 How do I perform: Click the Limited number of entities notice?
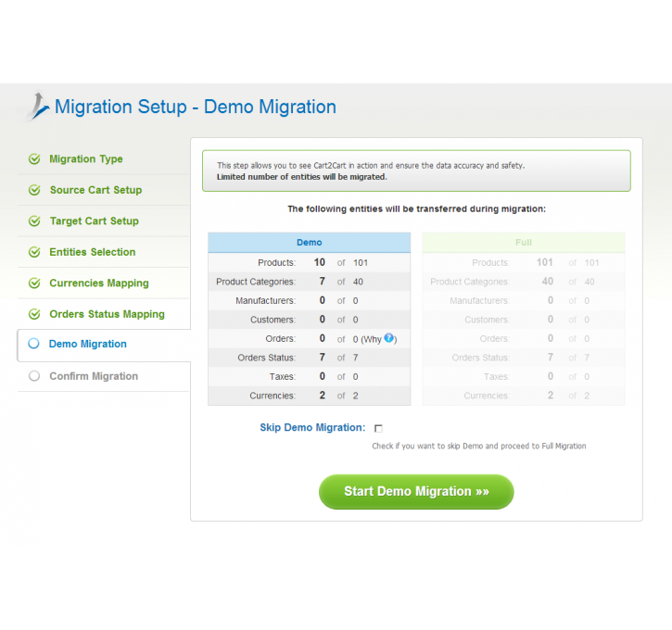pyautogui.click(x=302, y=177)
